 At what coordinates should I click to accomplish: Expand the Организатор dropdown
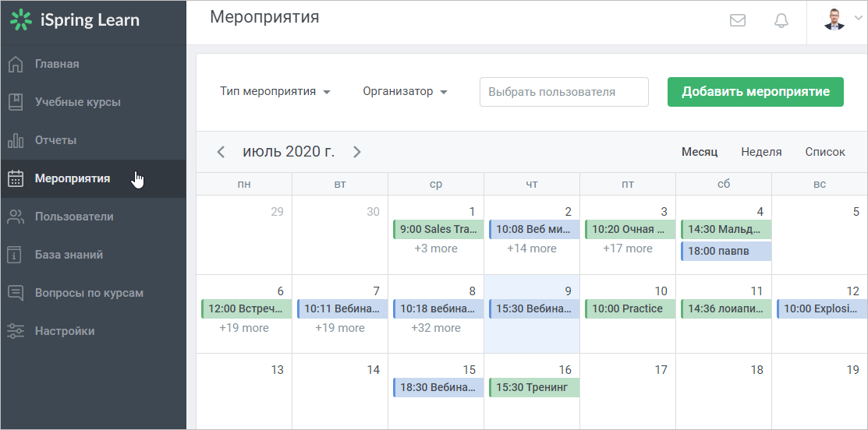[406, 91]
